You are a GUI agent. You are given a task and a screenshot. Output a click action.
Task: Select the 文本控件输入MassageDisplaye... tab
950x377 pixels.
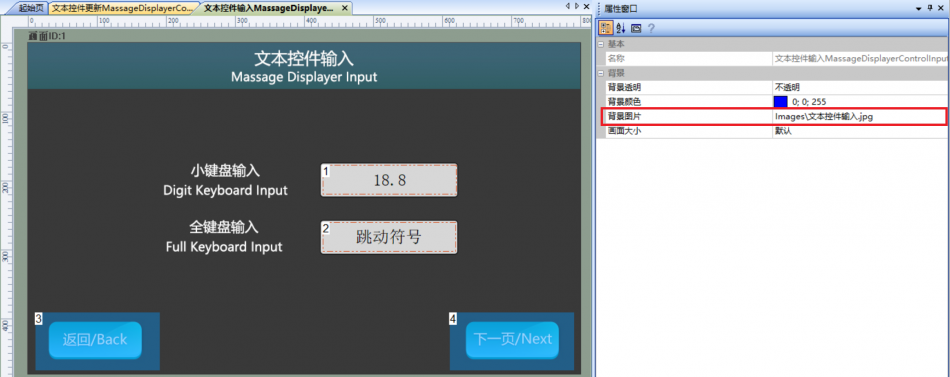269,8
